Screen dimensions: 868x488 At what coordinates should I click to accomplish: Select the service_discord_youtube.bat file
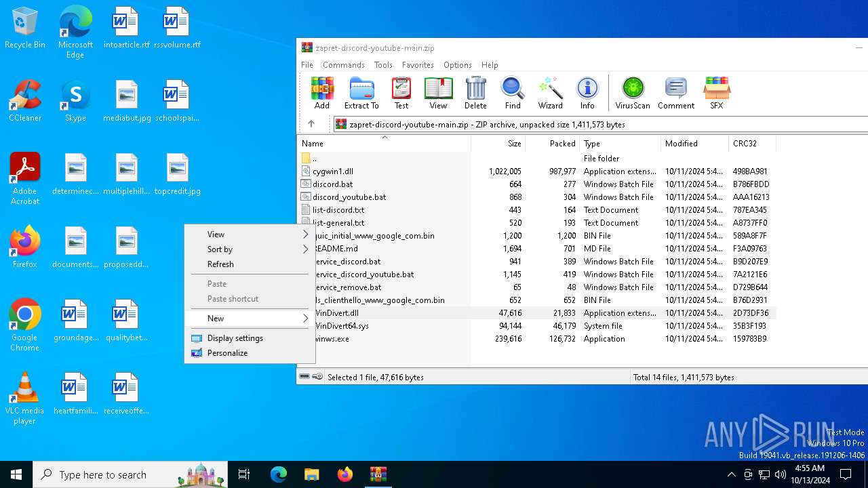pyautogui.click(x=537, y=274)
